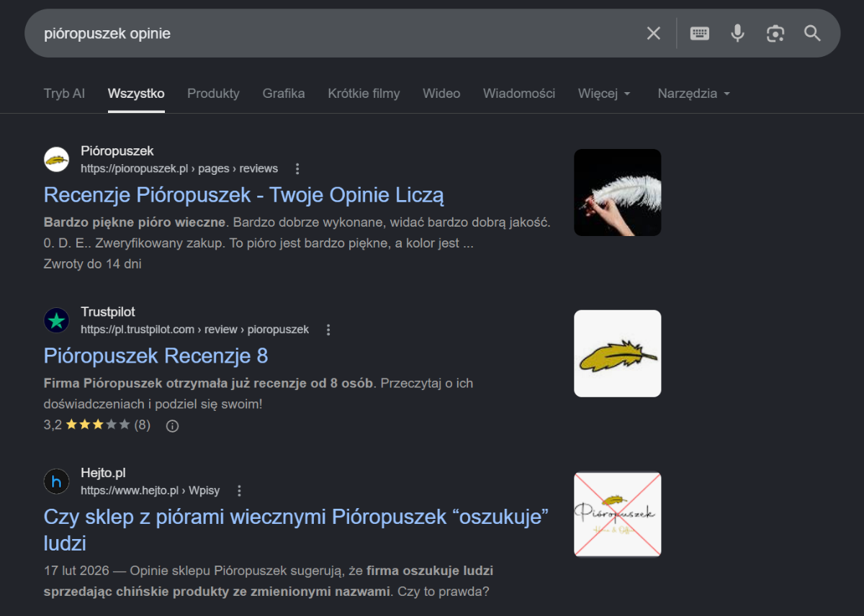Click the Trustpilot star favicon
The height and width of the screenshot is (616, 864).
pos(56,321)
